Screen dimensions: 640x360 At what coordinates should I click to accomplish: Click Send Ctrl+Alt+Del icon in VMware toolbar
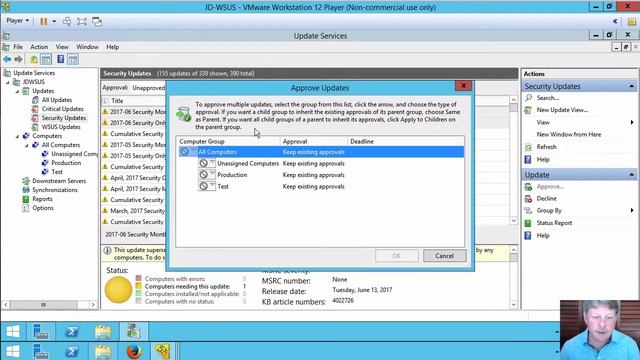(67, 21)
